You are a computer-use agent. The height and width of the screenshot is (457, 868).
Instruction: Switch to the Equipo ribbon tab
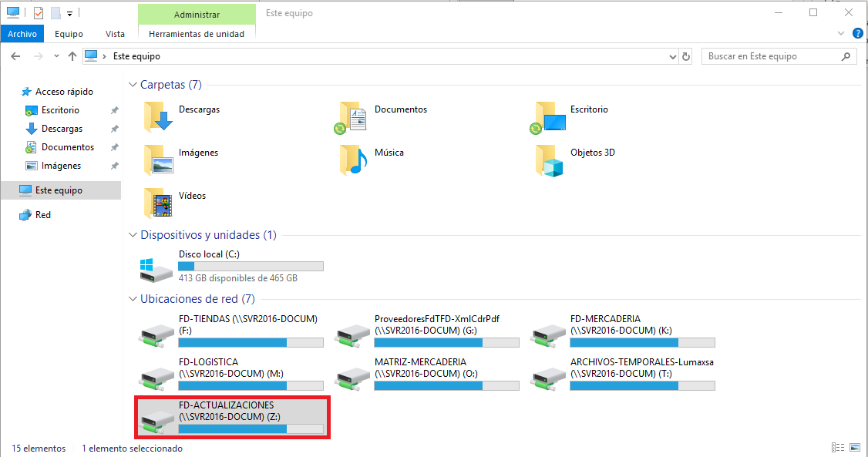pos(69,34)
